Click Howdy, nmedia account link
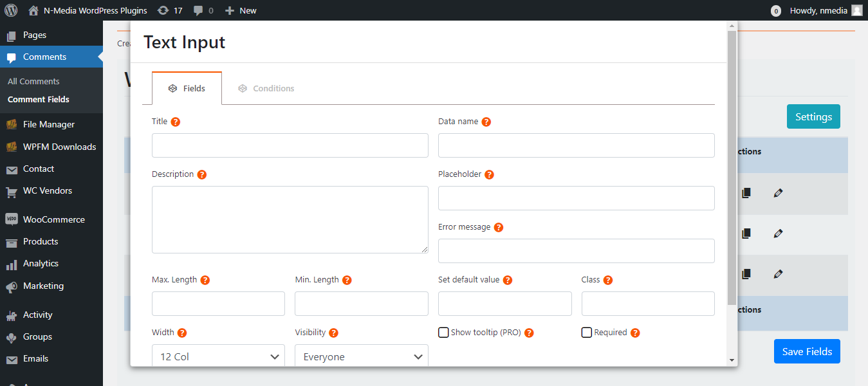The image size is (868, 386). [818, 10]
